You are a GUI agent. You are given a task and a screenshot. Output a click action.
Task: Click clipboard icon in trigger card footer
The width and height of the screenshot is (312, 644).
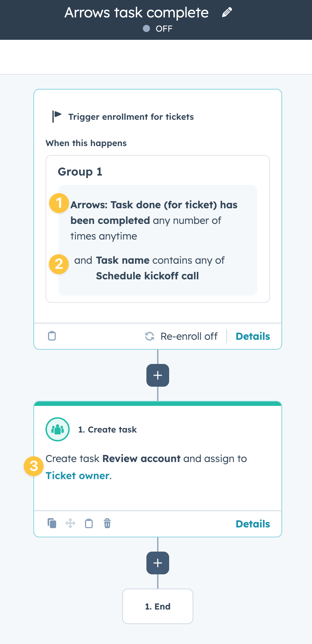coord(52,336)
